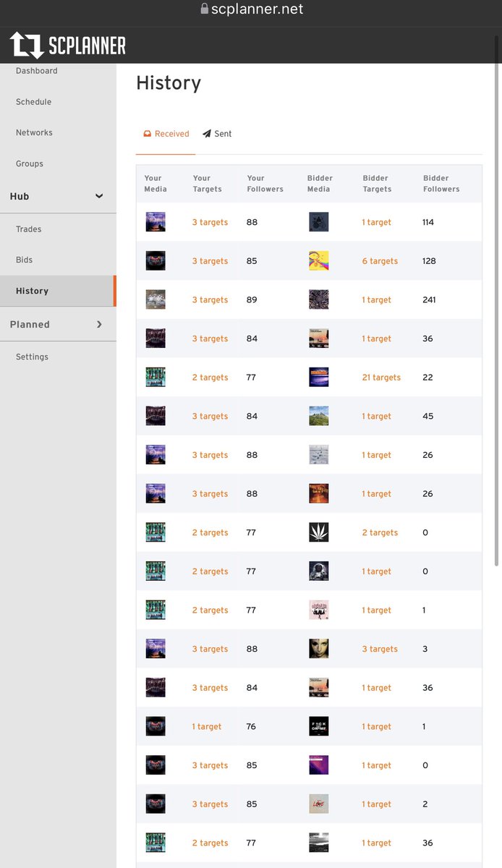
Task: Click '2 targets' bidder link
Action: tap(380, 532)
